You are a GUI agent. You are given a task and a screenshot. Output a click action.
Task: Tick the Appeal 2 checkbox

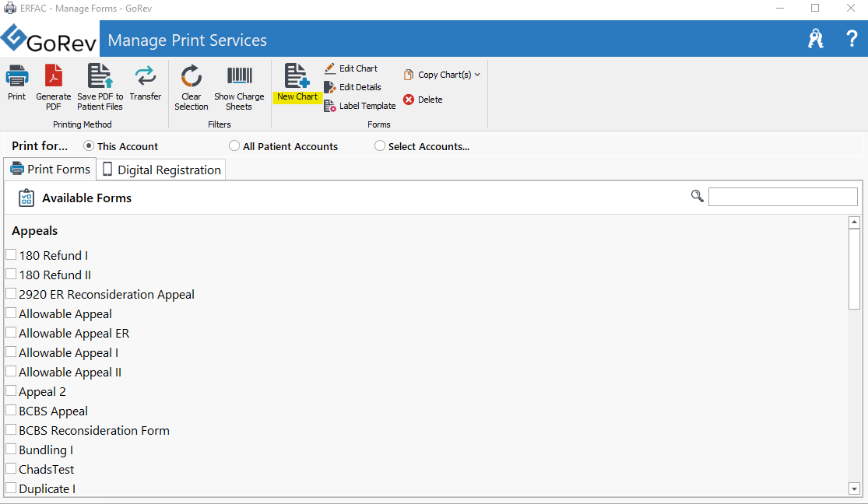pos(11,390)
